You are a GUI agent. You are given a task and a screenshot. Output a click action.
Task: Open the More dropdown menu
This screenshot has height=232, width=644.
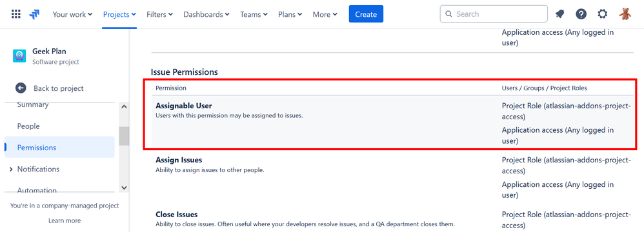click(x=325, y=14)
